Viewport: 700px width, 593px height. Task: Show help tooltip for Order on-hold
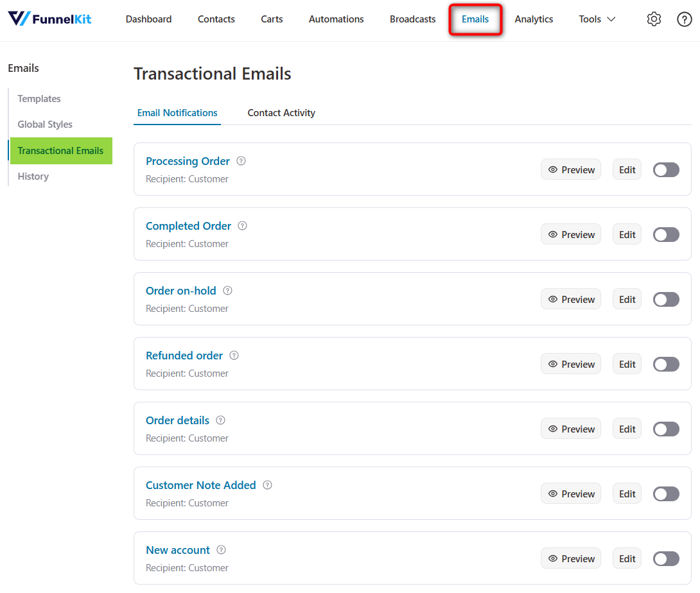[228, 291]
